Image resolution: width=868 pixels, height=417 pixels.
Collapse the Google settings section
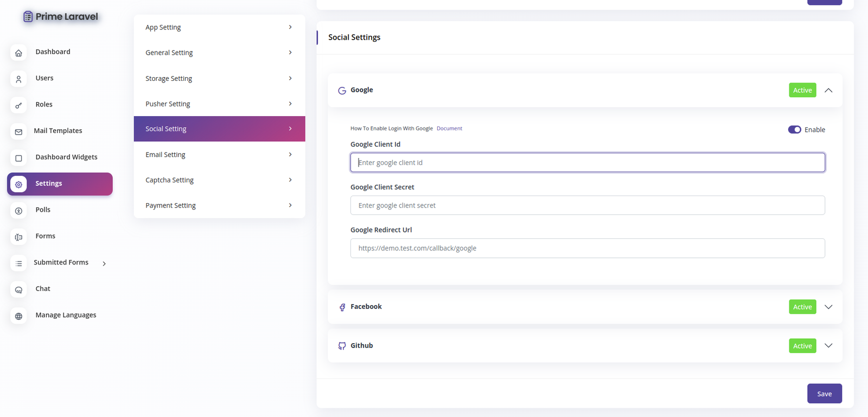pos(828,90)
